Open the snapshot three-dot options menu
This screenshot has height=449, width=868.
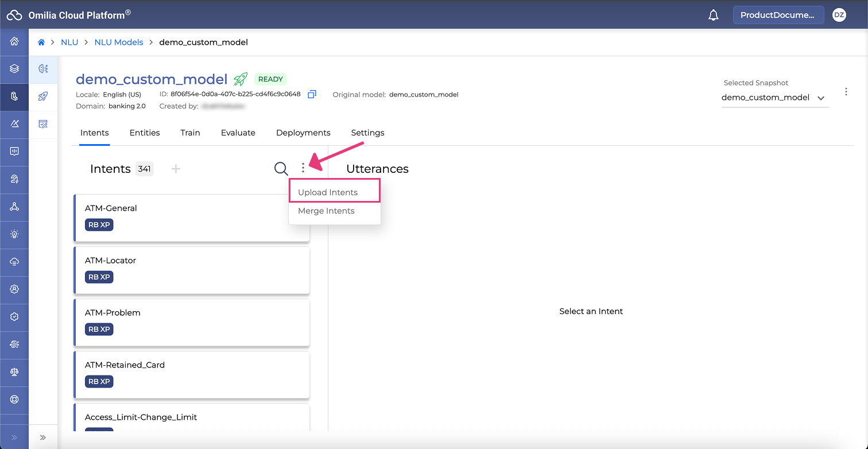pos(846,92)
